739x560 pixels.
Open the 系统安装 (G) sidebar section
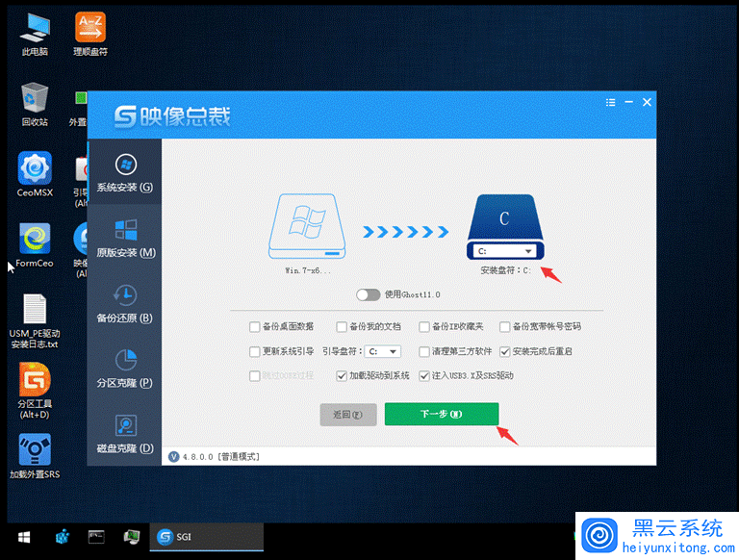124,171
